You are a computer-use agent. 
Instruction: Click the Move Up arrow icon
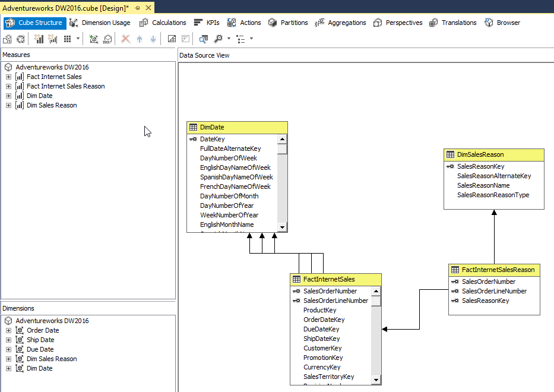click(x=140, y=39)
